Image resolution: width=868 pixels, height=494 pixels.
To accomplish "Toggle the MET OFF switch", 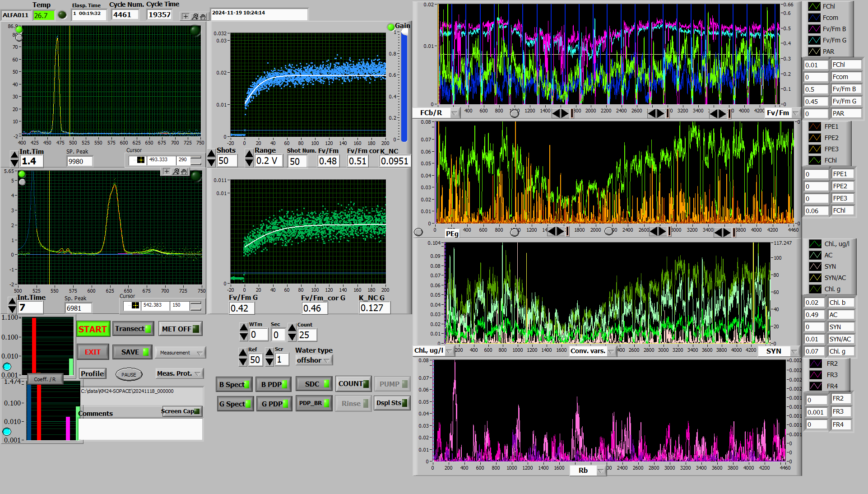I will [x=180, y=329].
